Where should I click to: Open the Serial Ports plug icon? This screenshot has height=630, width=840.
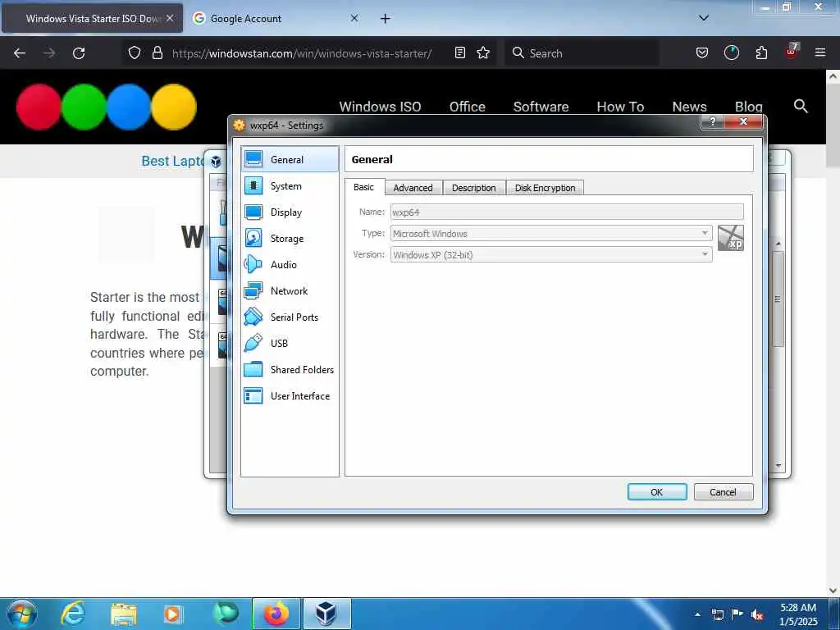click(253, 317)
